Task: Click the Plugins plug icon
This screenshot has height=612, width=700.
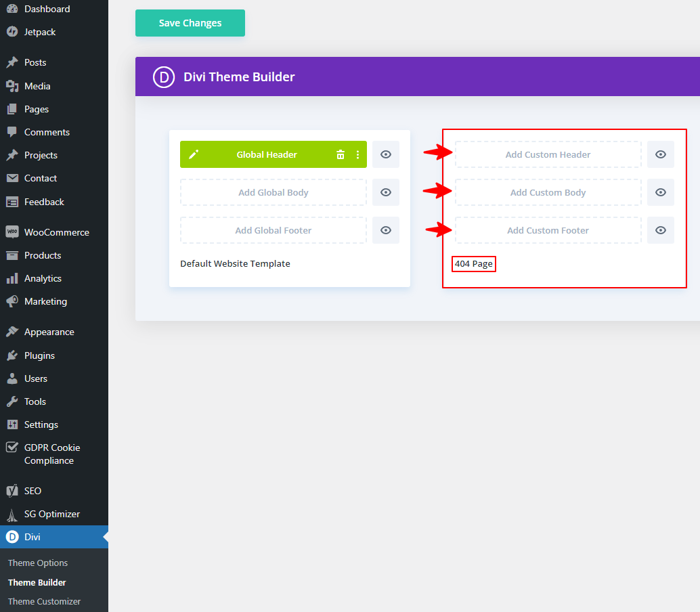Action: (x=12, y=355)
